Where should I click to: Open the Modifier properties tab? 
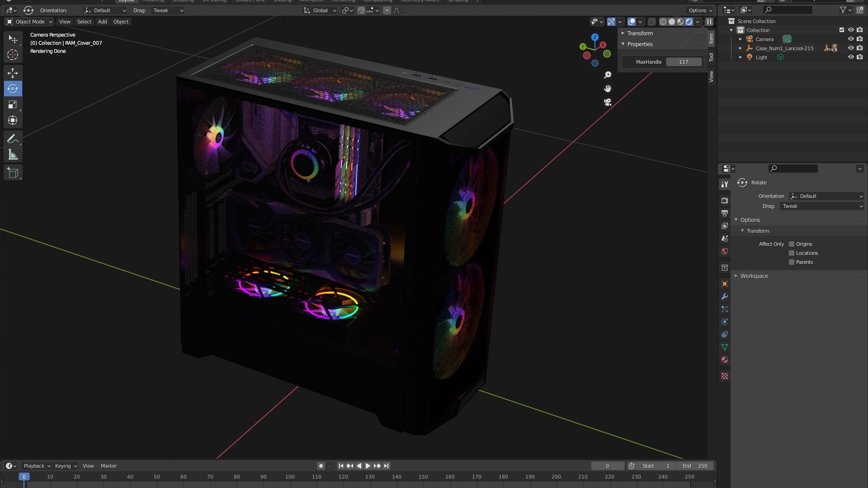click(724, 296)
